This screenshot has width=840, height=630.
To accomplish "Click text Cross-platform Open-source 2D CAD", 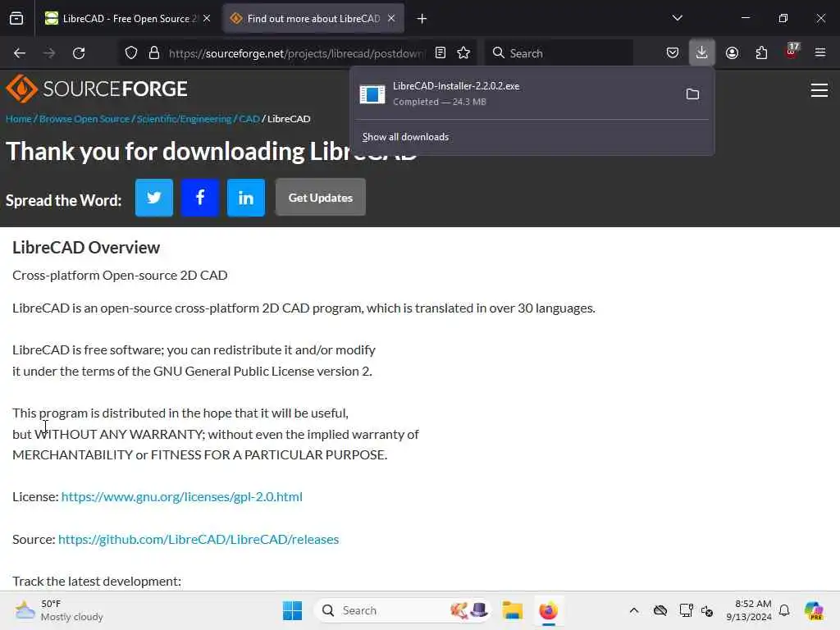I will pyautogui.click(x=120, y=276).
